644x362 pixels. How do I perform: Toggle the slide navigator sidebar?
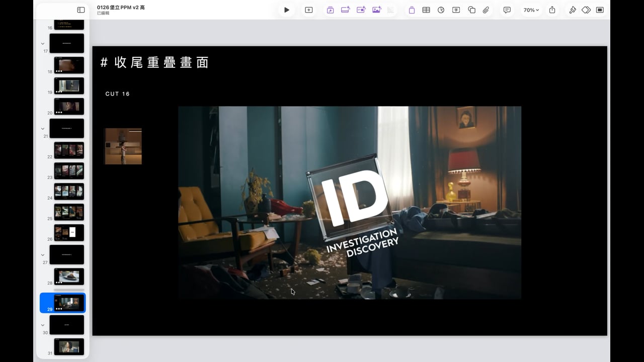pyautogui.click(x=80, y=10)
